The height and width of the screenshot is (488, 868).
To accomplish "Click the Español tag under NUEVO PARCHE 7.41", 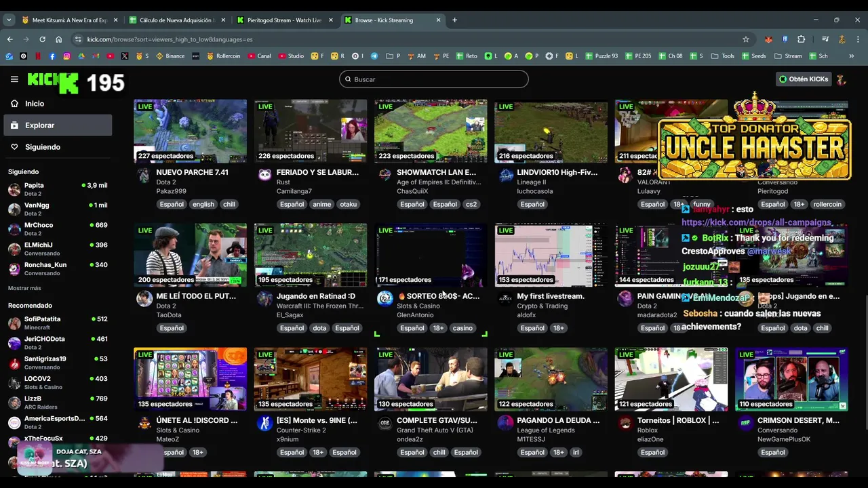I will click(172, 204).
